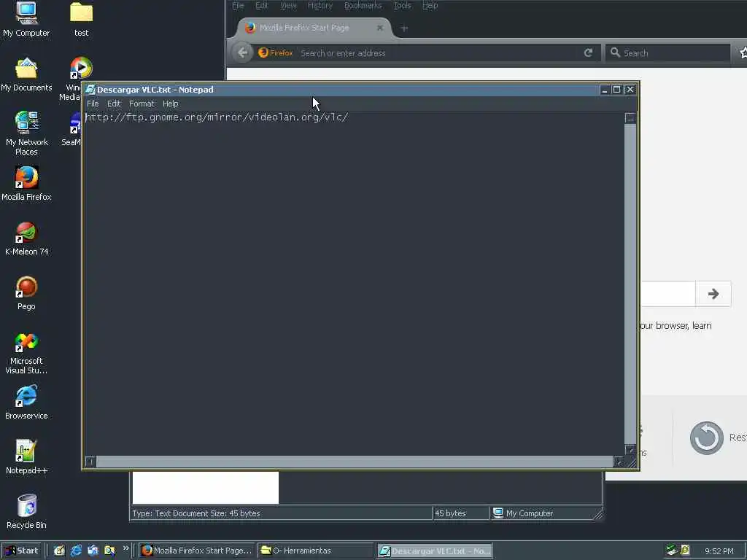
Task: Open Microsoft Visual Studio shortcut
Action: tap(26, 352)
